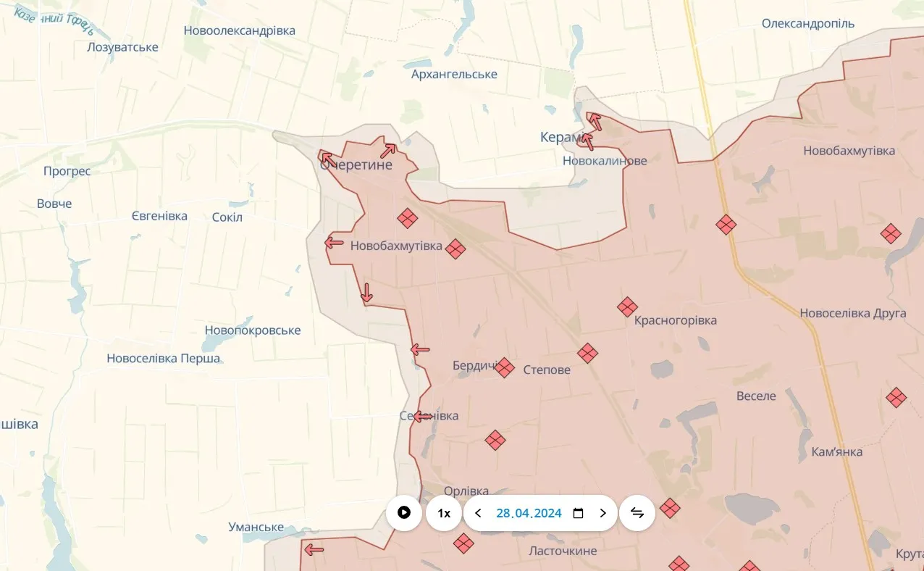The image size is (924, 571).
Task: Click the combat marker beside Новобахмутівка label
Action: 455,249
